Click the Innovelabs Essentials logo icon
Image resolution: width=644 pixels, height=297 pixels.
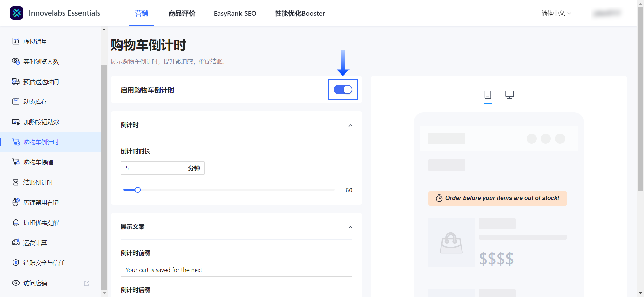click(x=17, y=13)
